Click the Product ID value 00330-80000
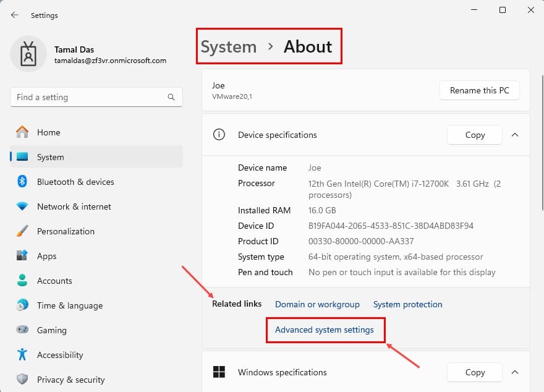 coord(361,241)
